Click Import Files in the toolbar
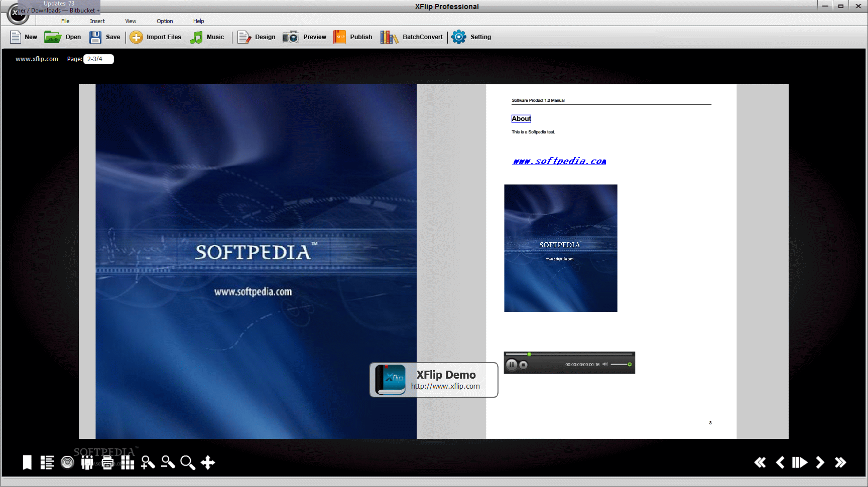 tap(156, 37)
